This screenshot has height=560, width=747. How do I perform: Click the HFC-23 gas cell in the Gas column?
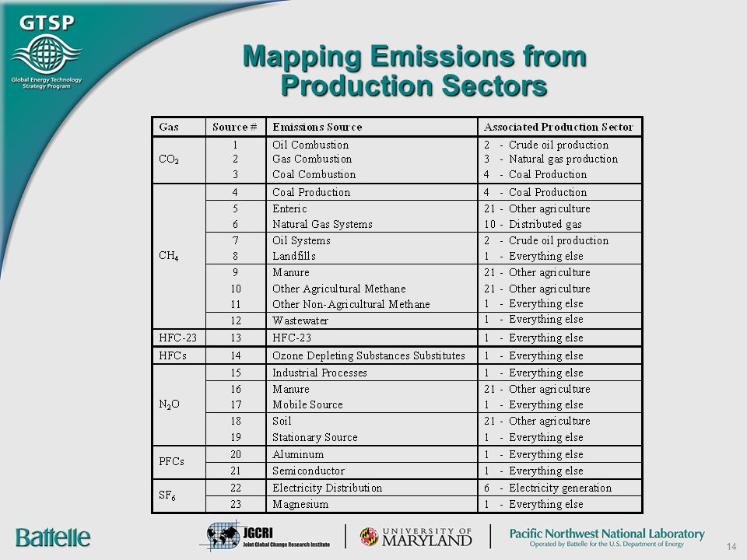[x=177, y=338]
